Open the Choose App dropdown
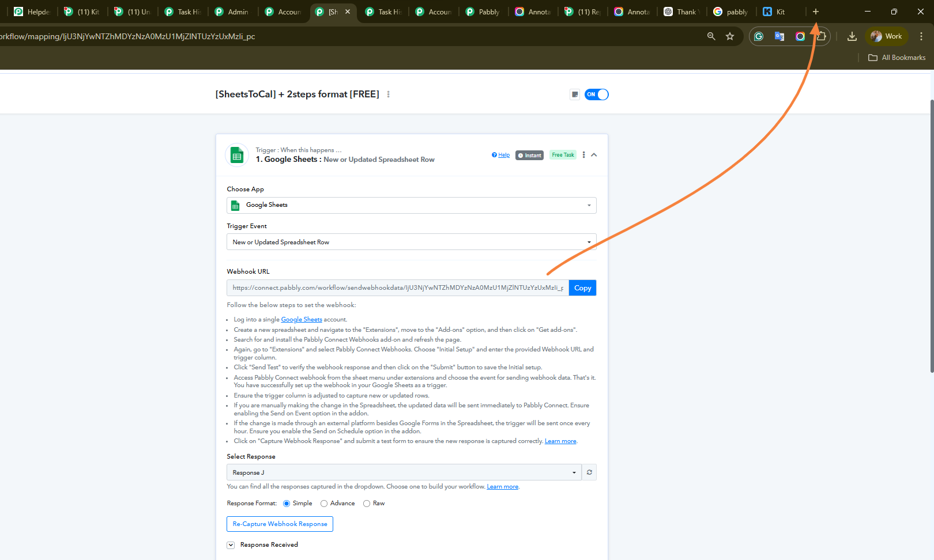This screenshot has height=560, width=934. tap(411, 205)
